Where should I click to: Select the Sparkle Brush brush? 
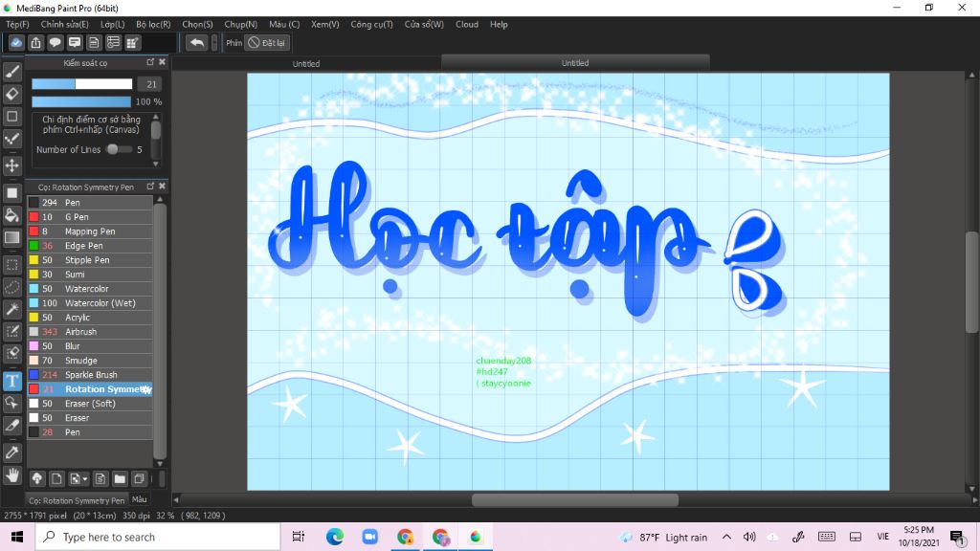click(x=89, y=375)
